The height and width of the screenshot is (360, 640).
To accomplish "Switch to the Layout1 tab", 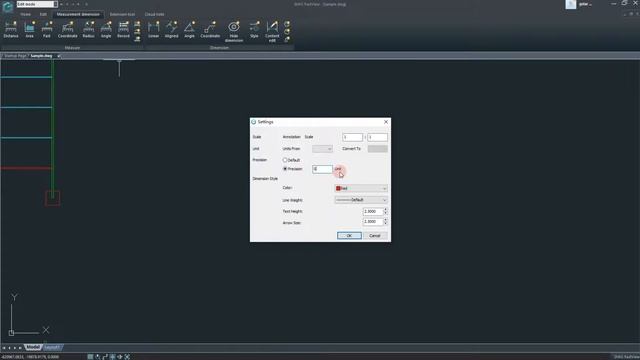I will [x=52, y=347].
